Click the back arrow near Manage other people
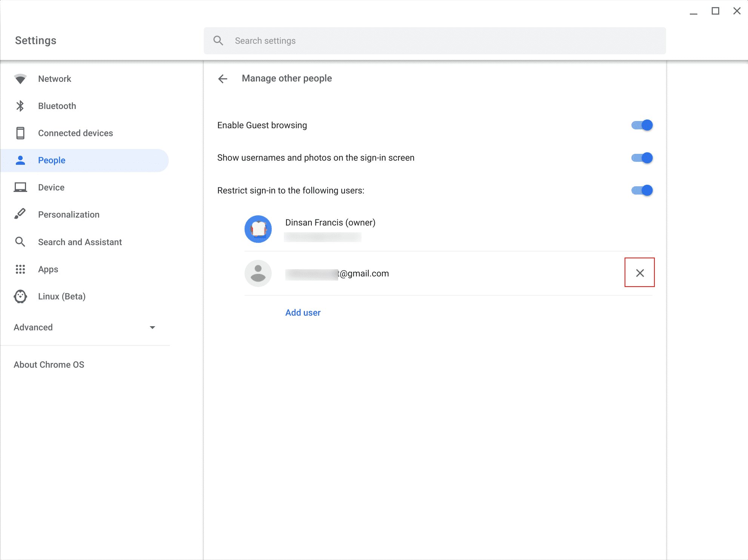 (x=223, y=78)
